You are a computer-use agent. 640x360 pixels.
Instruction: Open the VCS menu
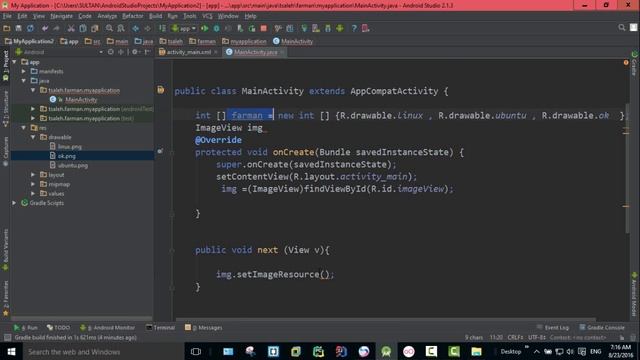(x=207, y=16)
